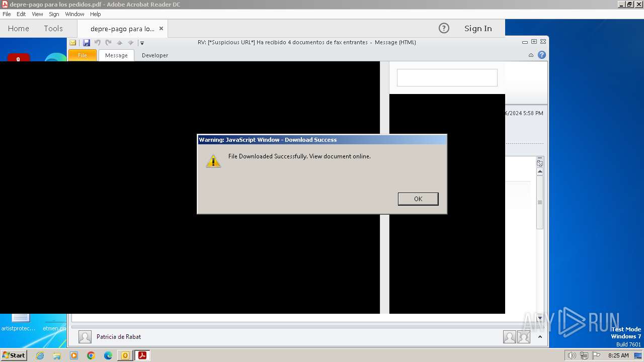
Task: Click second contact avatar at right of people pane
Action: (x=524, y=337)
